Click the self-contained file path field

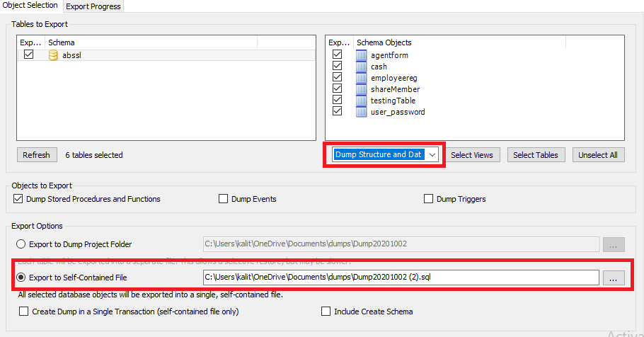click(x=401, y=278)
